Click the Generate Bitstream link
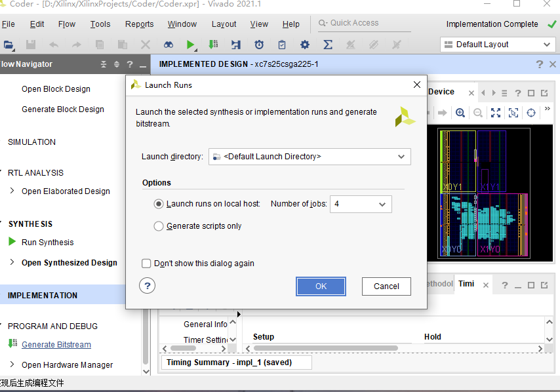Viewport: 560px width, 392px height. (56, 345)
